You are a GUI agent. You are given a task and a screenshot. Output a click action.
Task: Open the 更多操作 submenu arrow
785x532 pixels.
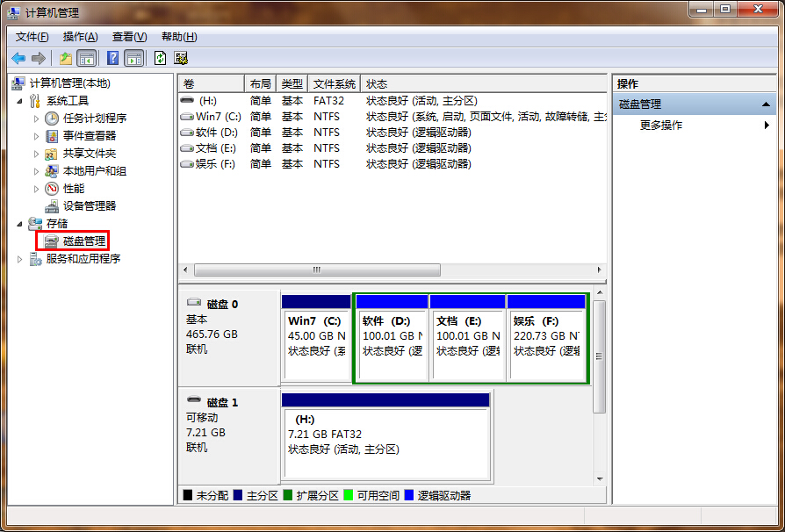(767, 126)
